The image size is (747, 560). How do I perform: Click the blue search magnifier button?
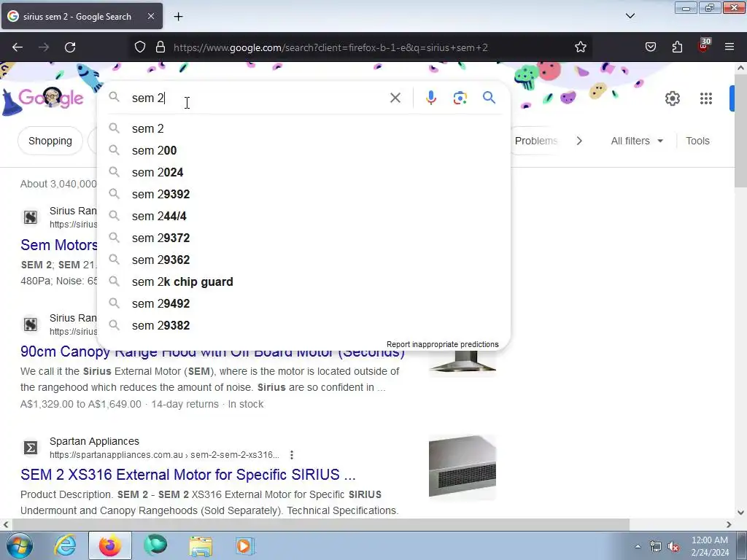[489, 98]
